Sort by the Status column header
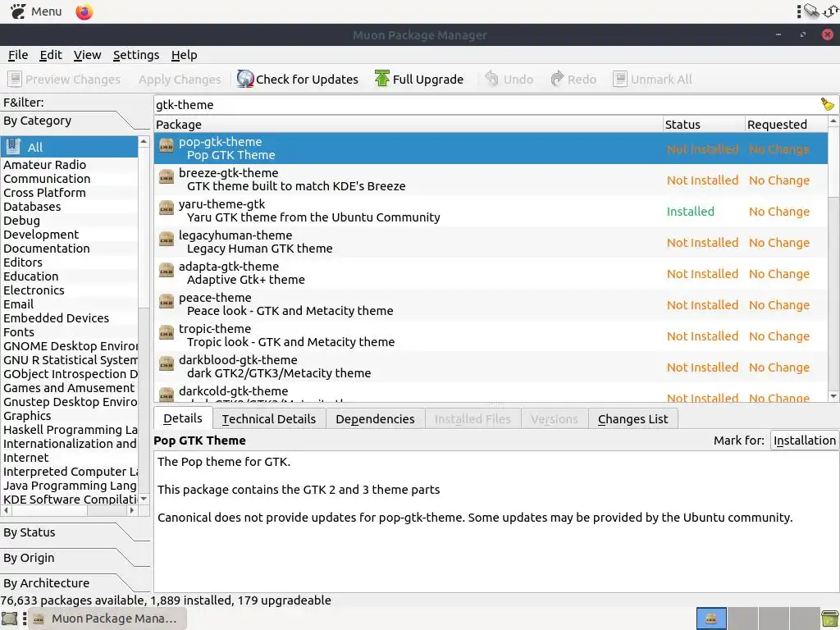840x630 pixels. click(704, 125)
